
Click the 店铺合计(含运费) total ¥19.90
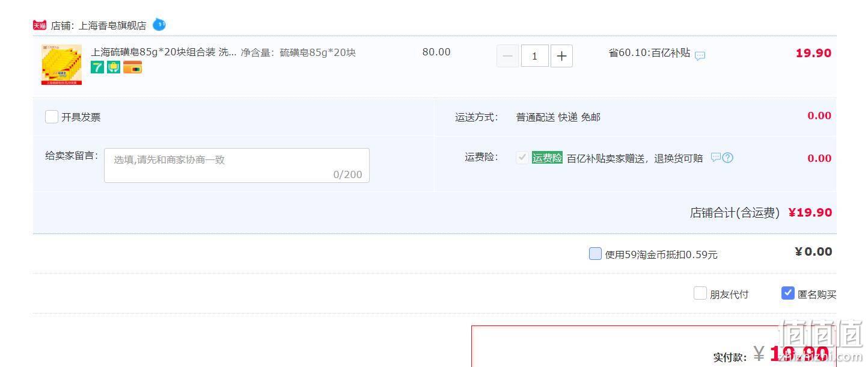coord(810,212)
